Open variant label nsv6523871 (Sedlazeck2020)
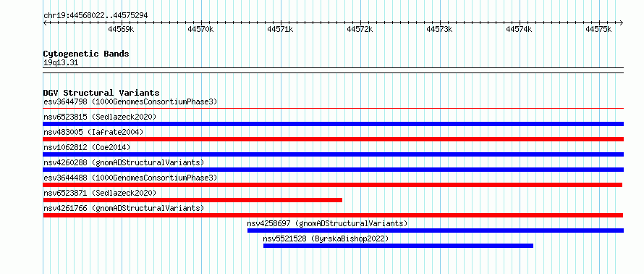Screen dimensions: 644x274 (x=100, y=193)
